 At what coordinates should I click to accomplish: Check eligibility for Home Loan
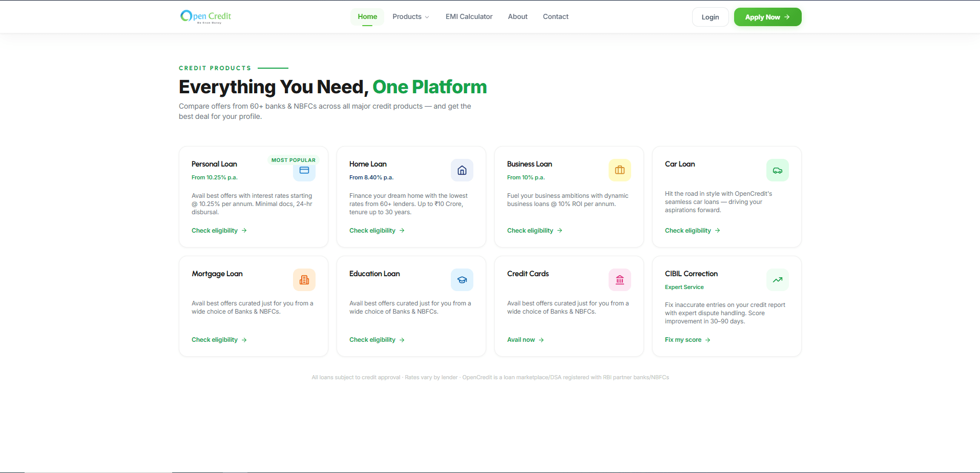tap(377, 231)
